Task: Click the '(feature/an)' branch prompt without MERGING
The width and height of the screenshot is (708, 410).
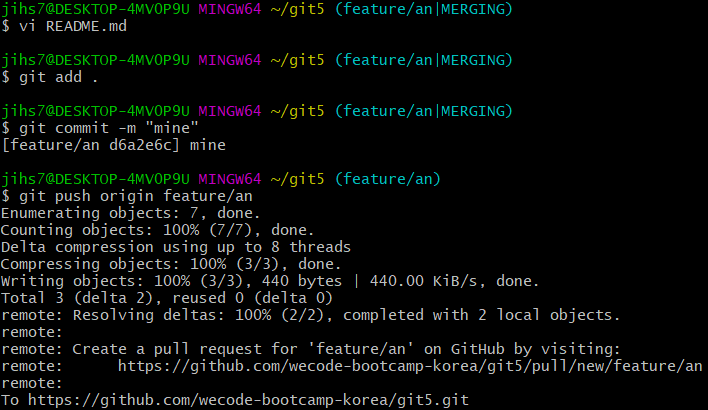Action: pos(387,179)
